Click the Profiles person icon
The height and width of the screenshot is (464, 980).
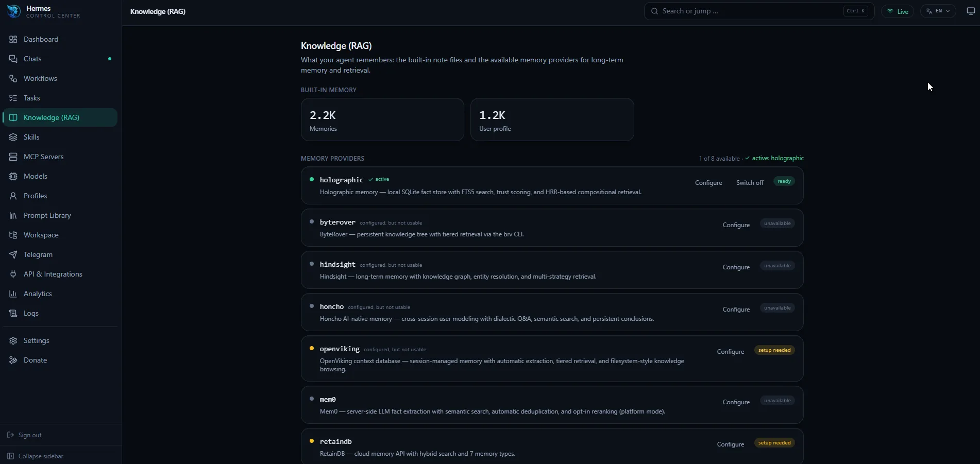pos(13,196)
